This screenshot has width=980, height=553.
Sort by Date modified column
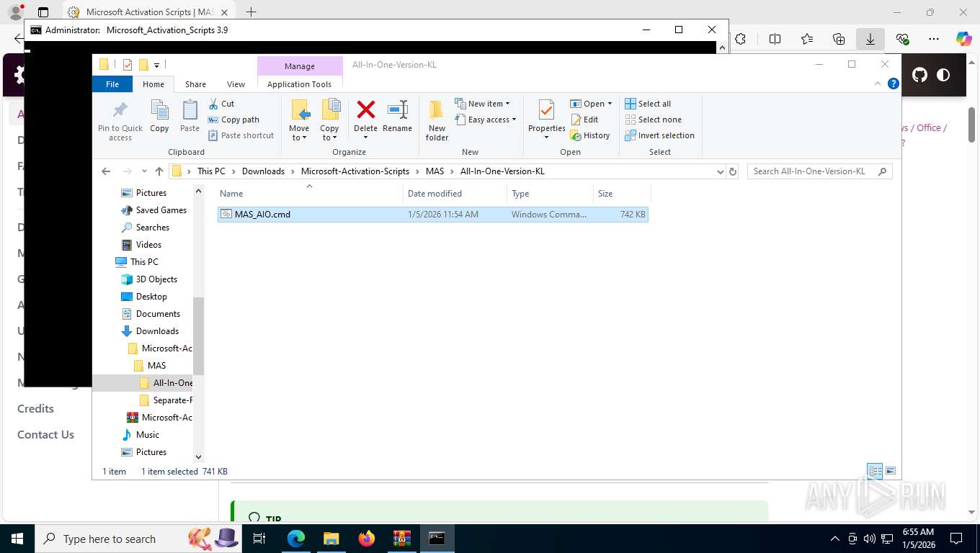(455, 193)
